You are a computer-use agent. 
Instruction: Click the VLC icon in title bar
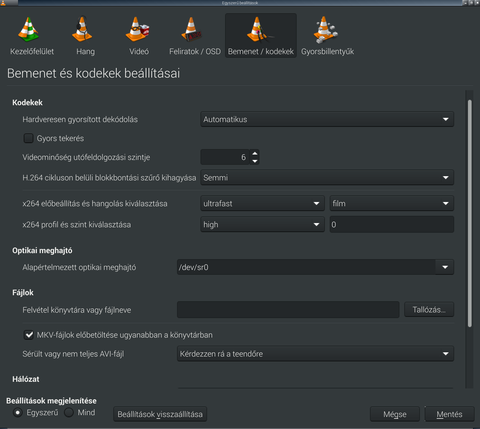(x=3, y=3)
